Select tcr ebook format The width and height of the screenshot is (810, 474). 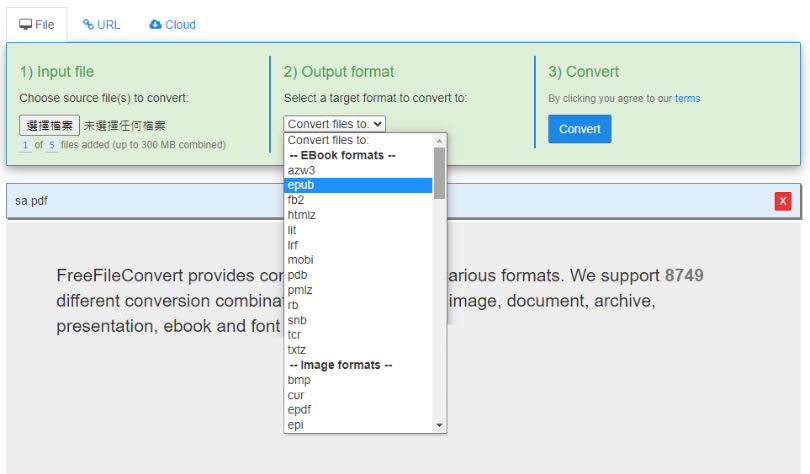[x=358, y=335]
